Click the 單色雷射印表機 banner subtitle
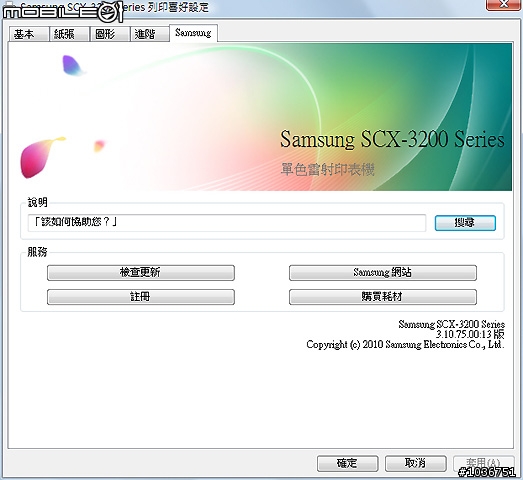523x480 pixels. (328, 169)
